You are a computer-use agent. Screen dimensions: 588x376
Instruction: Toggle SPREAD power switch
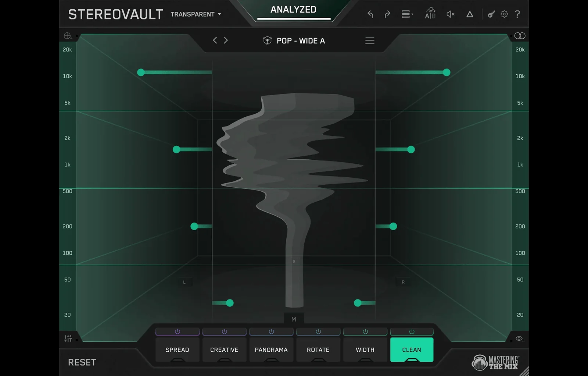(178, 331)
